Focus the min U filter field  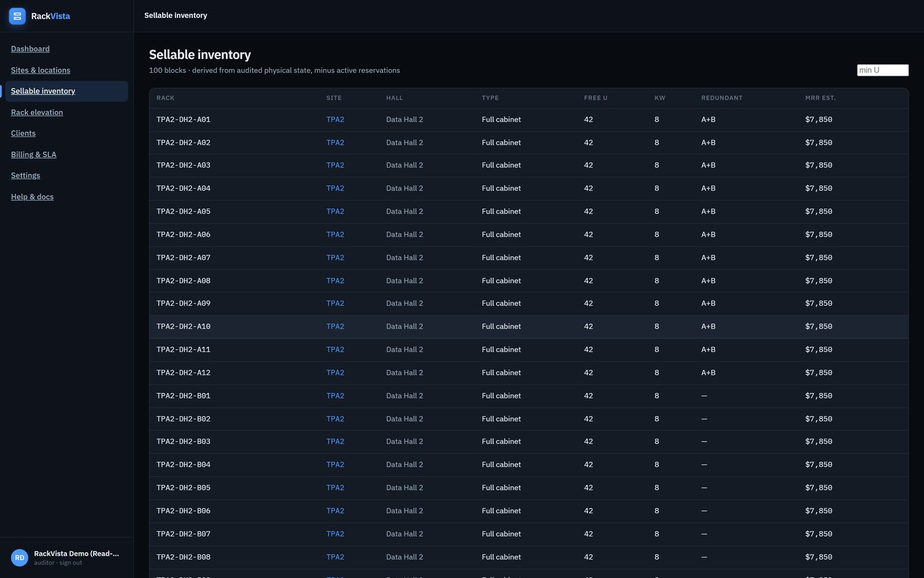883,70
